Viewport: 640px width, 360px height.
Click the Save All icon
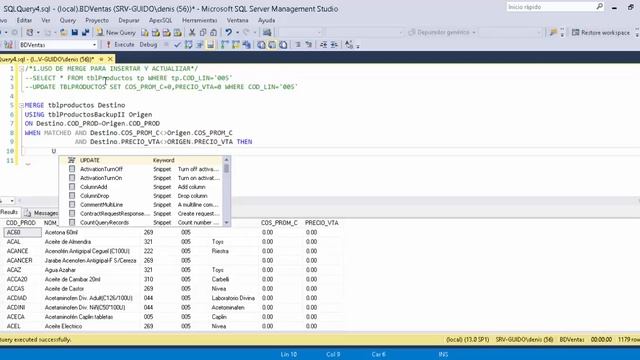point(85,32)
